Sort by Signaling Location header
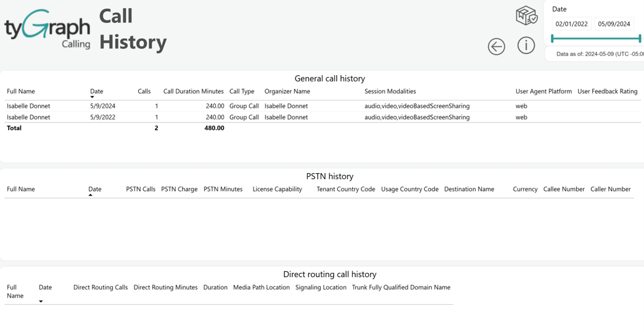 pos(321,287)
